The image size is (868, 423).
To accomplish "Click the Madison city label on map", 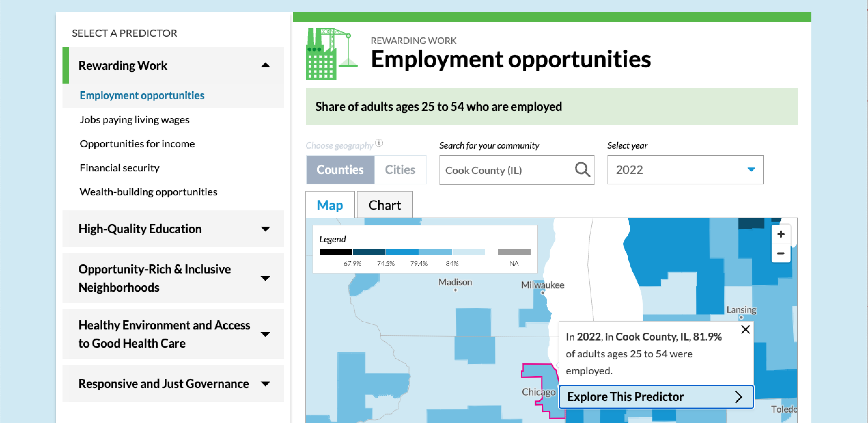I will click(455, 282).
